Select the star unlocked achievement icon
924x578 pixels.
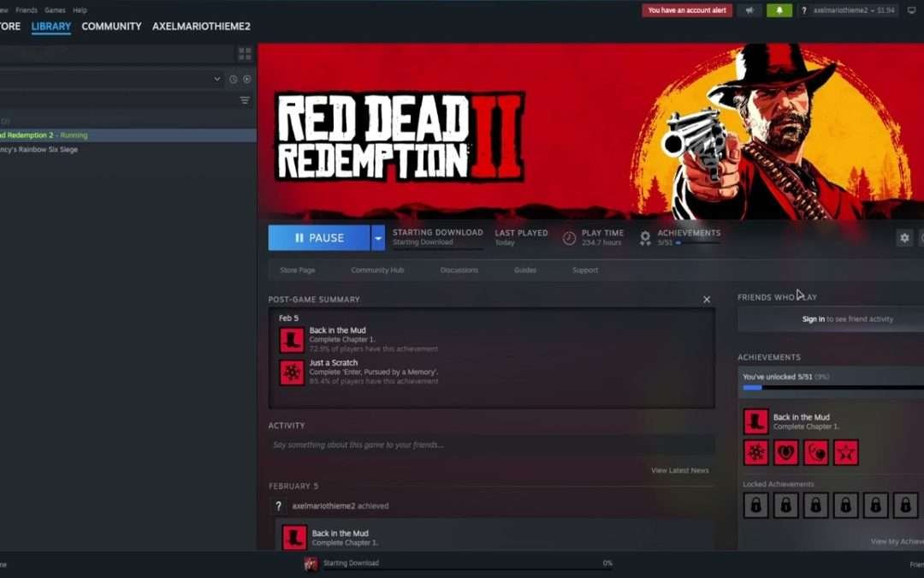click(845, 452)
